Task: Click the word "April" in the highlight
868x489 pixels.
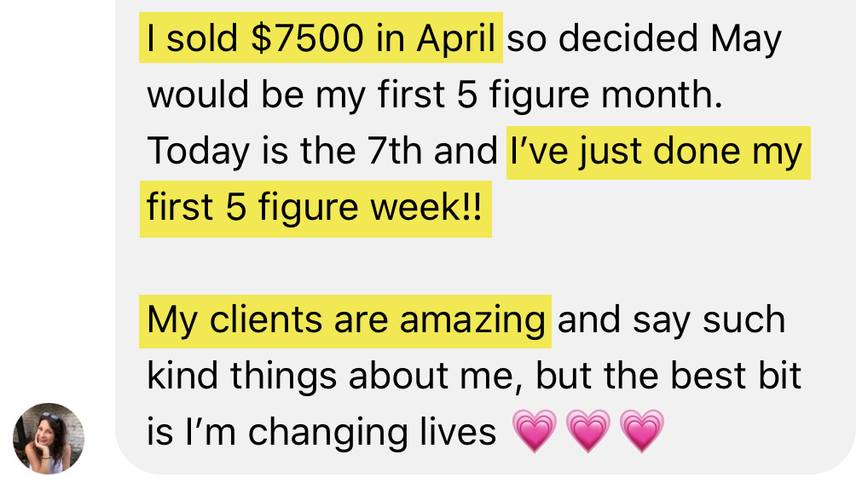Action: pyautogui.click(x=456, y=38)
